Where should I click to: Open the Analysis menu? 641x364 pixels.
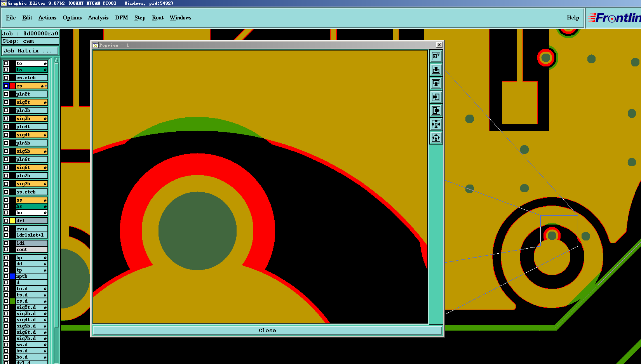[98, 18]
